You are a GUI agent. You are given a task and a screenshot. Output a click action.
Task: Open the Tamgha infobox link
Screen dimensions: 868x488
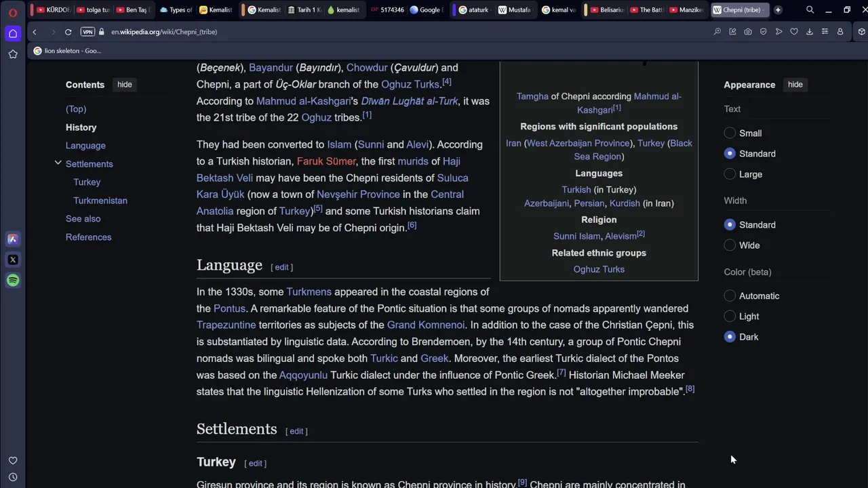click(532, 96)
